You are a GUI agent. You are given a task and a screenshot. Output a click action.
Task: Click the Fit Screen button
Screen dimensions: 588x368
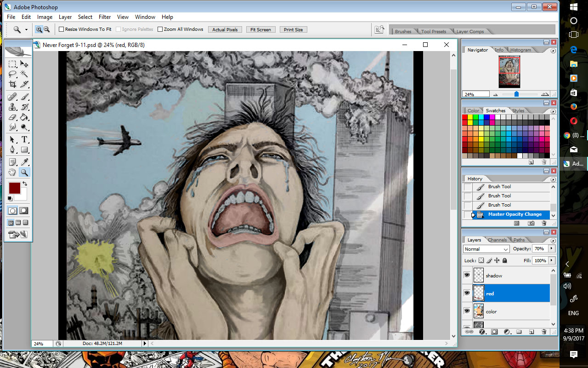pyautogui.click(x=260, y=29)
